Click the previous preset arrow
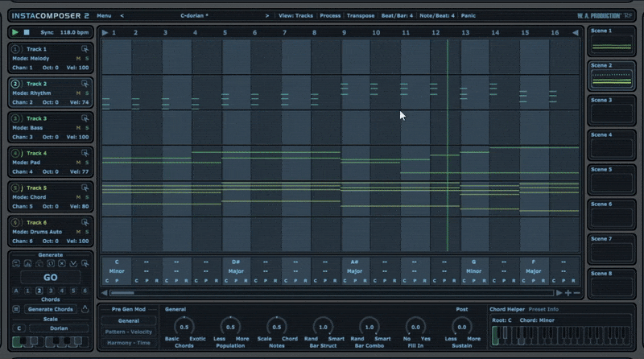Viewport: 644px width, 359px height. tap(122, 15)
